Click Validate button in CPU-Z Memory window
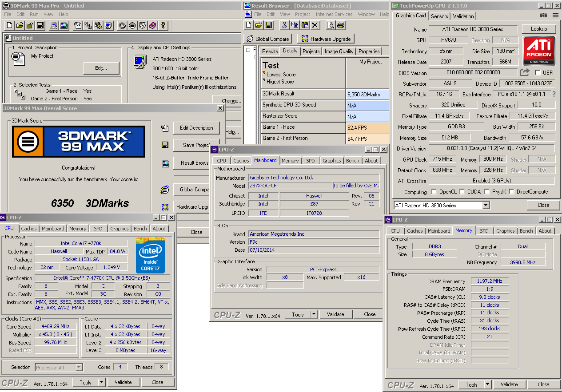 pyautogui.click(x=509, y=384)
